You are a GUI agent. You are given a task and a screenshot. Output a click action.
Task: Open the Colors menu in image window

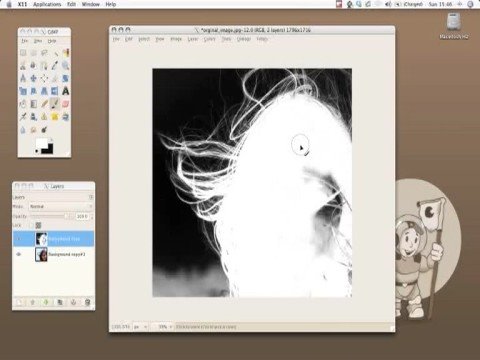pyautogui.click(x=209, y=39)
